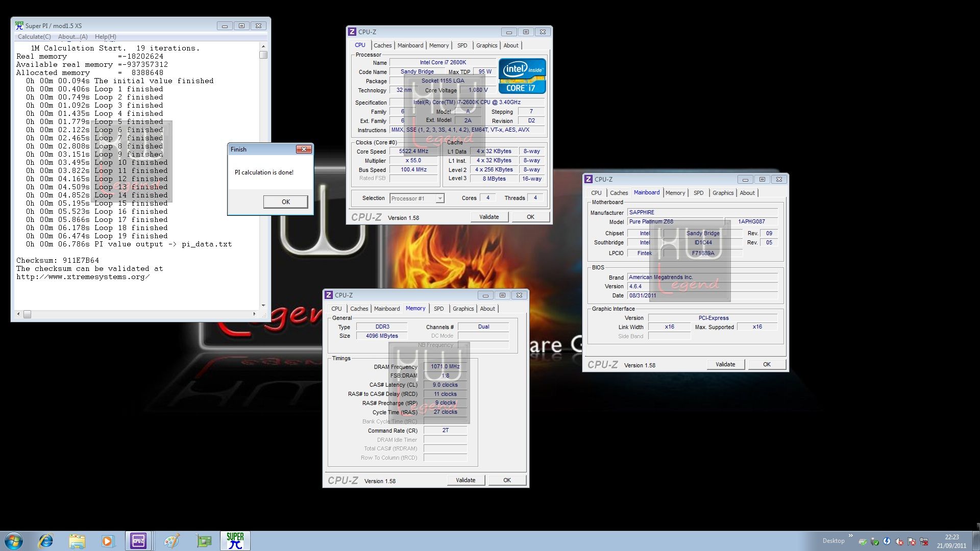The width and height of the screenshot is (980, 551).
Task: Switch to Caches tab in CPU window
Action: point(382,45)
